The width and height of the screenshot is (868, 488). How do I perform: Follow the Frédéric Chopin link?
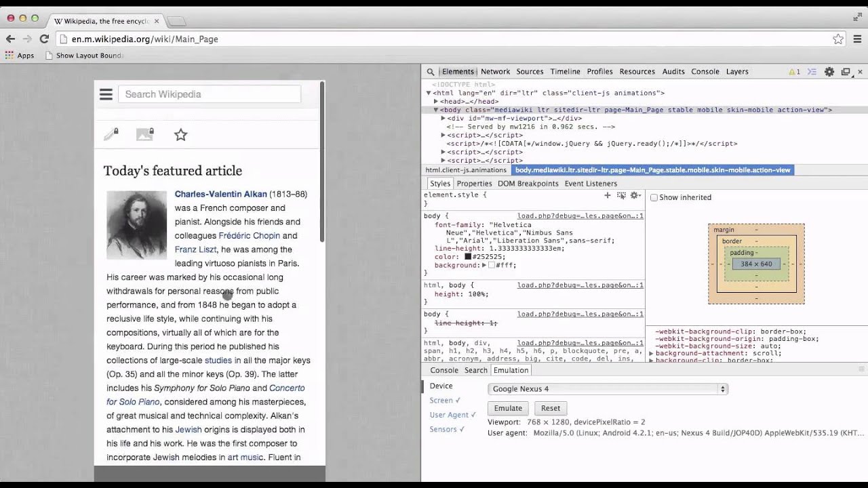pyautogui.click(x=249, y=236)
